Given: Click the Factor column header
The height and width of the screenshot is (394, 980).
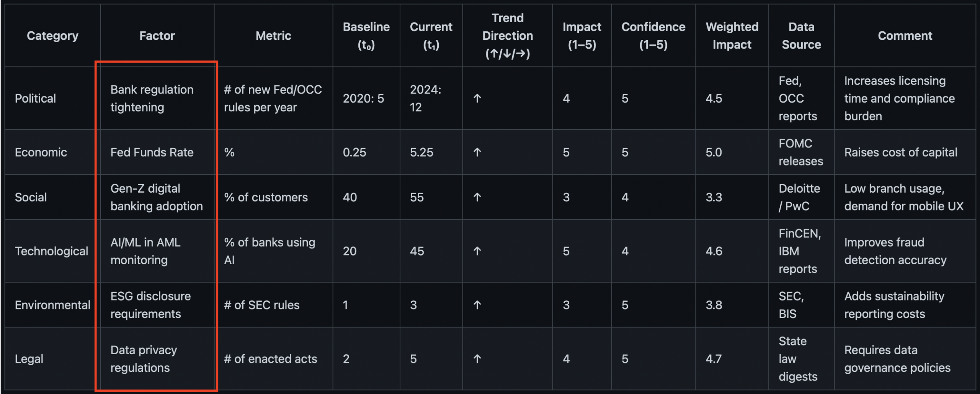Looking at the screenshot, I should point(157,36).
